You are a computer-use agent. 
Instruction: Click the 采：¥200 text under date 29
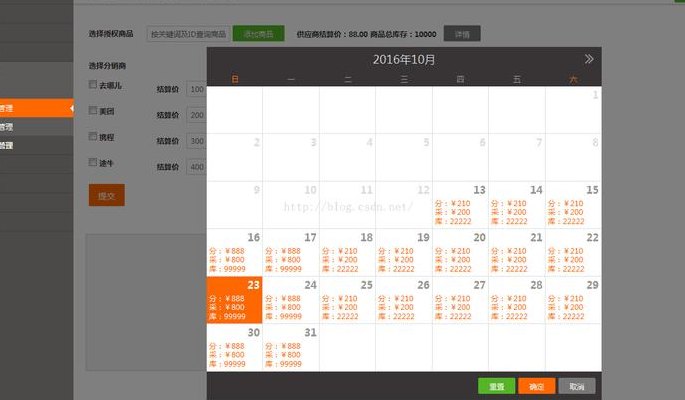565,307
